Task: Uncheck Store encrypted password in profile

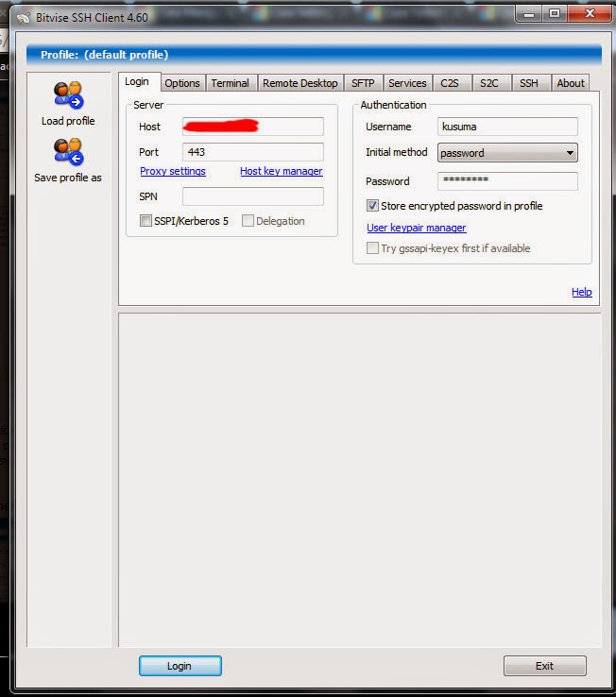Action: click(x=372, y=205)
